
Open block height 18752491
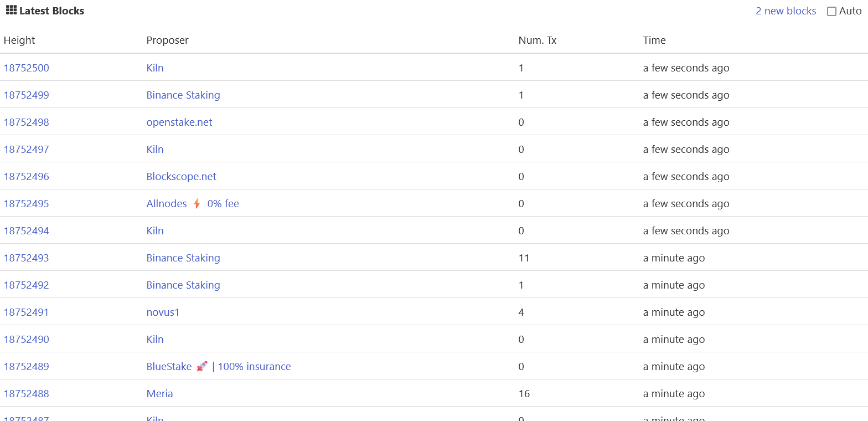(27, 312)
